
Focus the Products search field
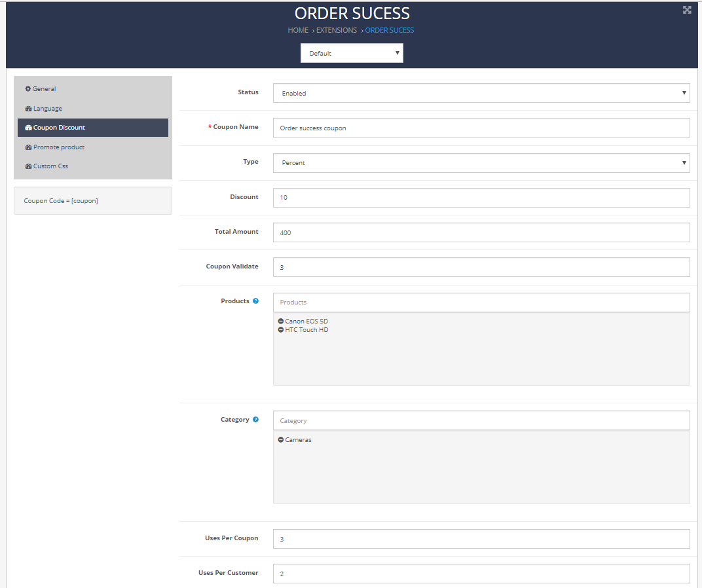pyautogui.click(x=481, y=303)
